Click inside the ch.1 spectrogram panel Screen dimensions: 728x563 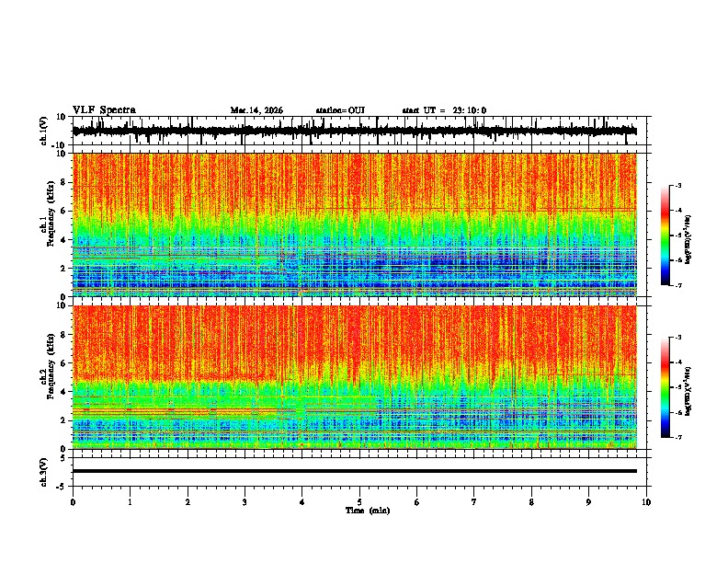click(355, 224)
